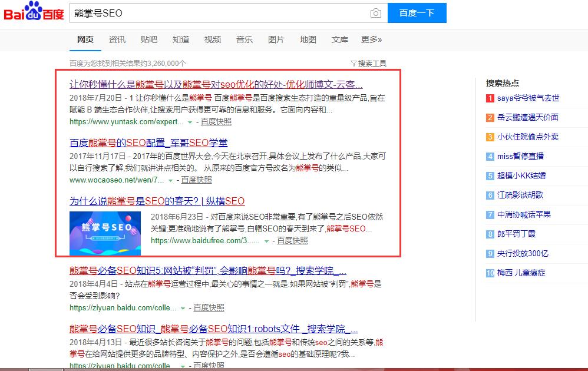This screenshot has height=371, width=588.
Task: View 百度快照 for the yuntask.com result
Action: click(216, 122)
